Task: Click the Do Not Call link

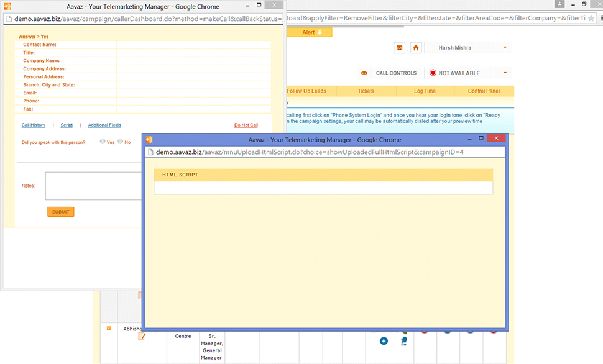Action: pyautogui.click(x=246, y=125)
